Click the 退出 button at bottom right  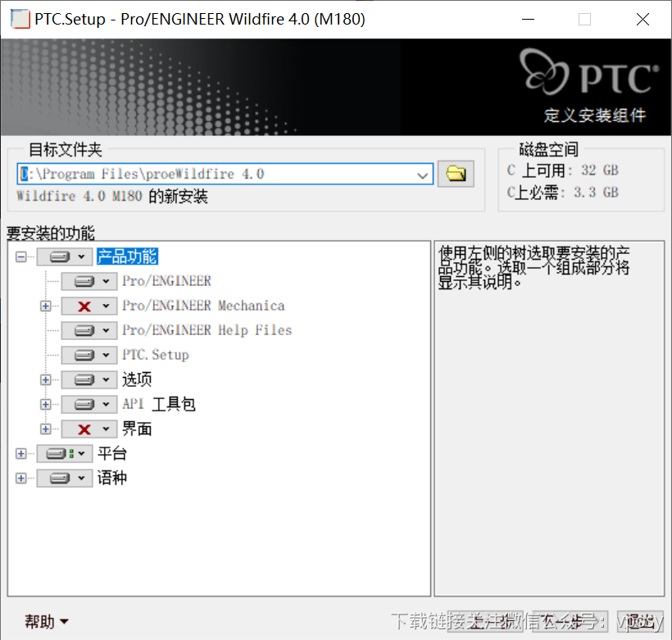[x=640, y=622]
